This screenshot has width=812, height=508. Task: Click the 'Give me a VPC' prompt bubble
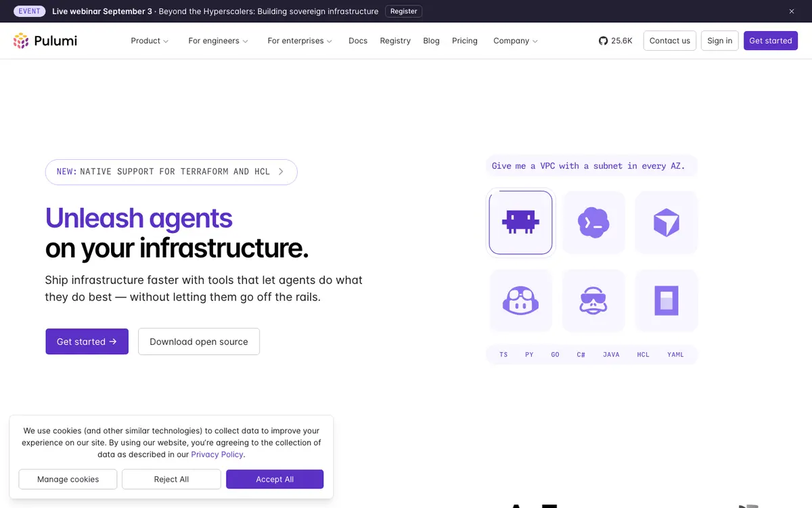pyautogui.click(x=591, y=166)
